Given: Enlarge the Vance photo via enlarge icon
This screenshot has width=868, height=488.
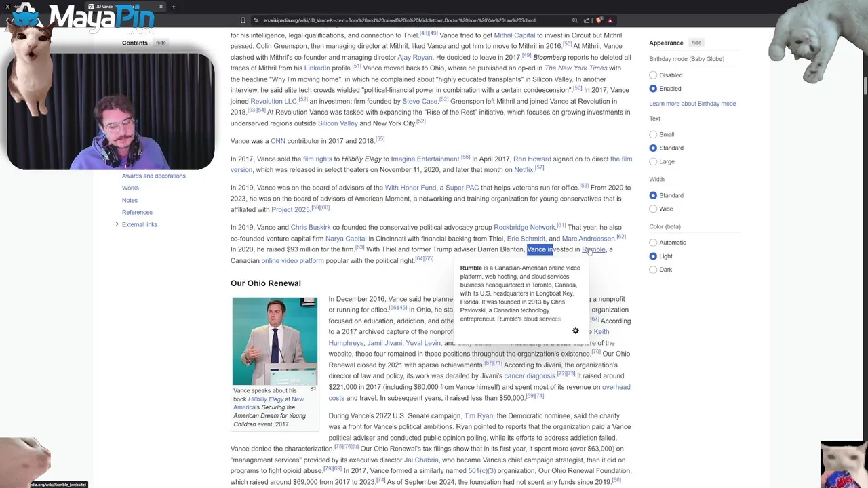Looking at the screenshot, I should pyautogui.click(x=313, y=389).
